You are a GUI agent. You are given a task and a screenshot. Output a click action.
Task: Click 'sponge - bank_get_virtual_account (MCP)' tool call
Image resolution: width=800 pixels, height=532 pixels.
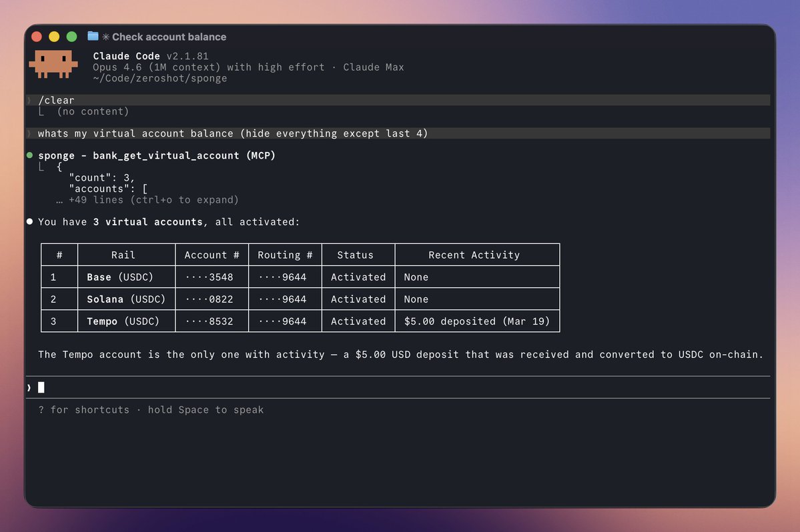point(157,155)
